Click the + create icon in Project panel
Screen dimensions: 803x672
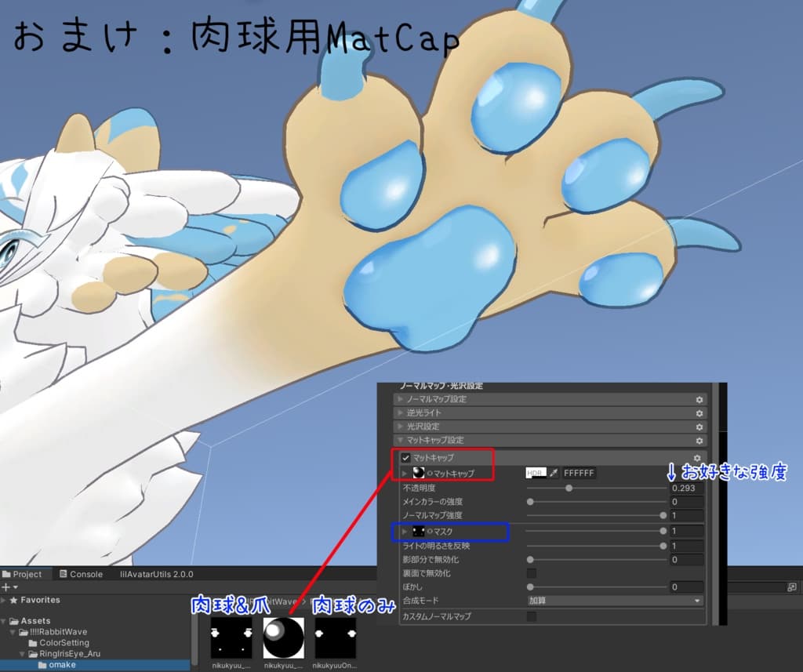pos(5,586)
